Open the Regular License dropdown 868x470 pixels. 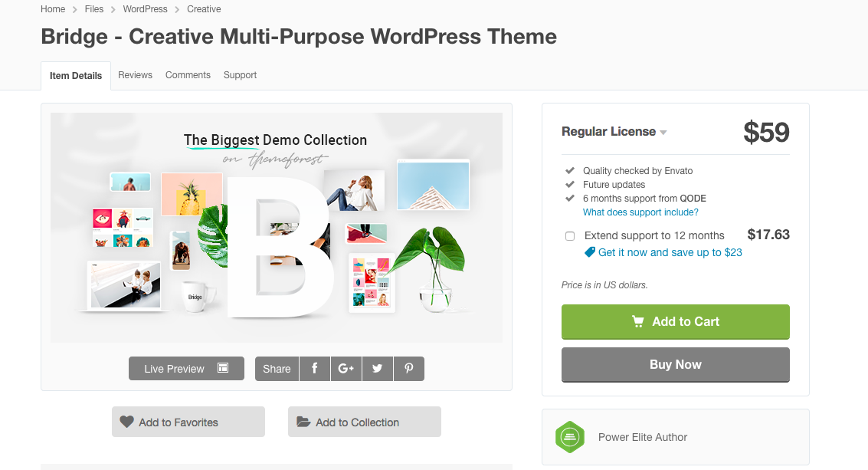(x=614, y=132)
